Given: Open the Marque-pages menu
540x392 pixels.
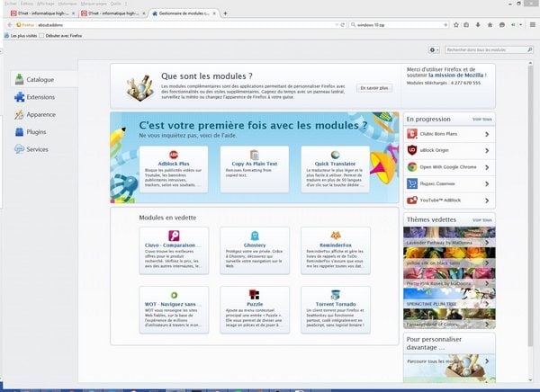Looking at the screenshot, I should pyautogui.click(x=94, y=4).
